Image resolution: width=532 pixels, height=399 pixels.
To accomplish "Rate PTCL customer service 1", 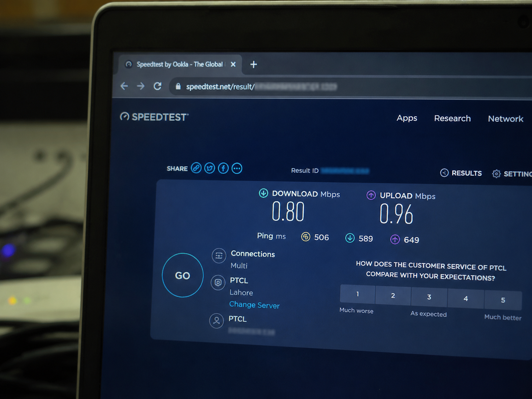I will (357, 294).
